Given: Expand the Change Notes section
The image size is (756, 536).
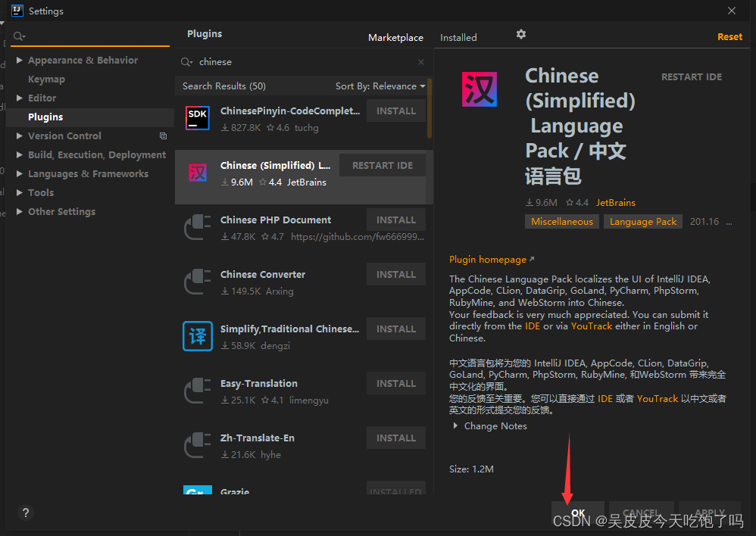Looking at the screenshot, I should pos(455,426).
